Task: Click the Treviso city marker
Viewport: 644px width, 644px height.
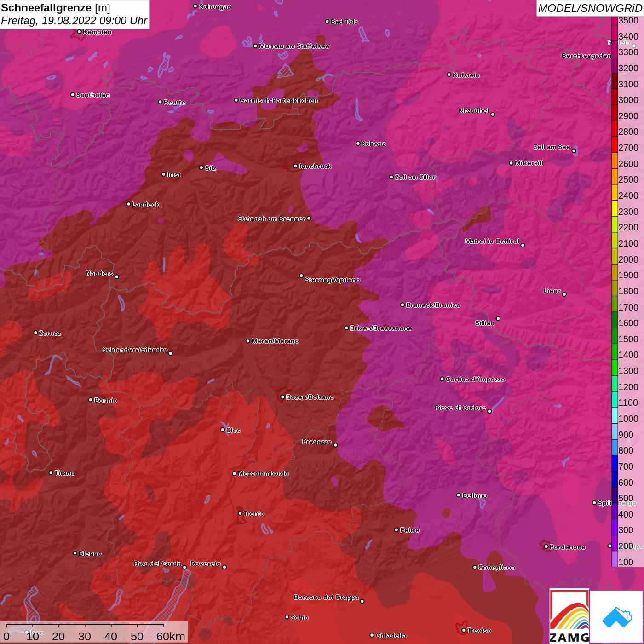Action: 464,630
